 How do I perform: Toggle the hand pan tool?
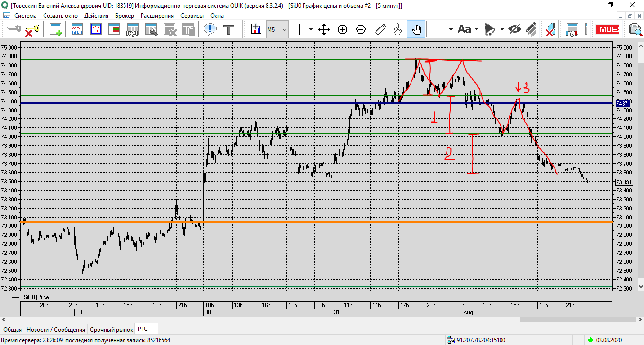[416, 30]
